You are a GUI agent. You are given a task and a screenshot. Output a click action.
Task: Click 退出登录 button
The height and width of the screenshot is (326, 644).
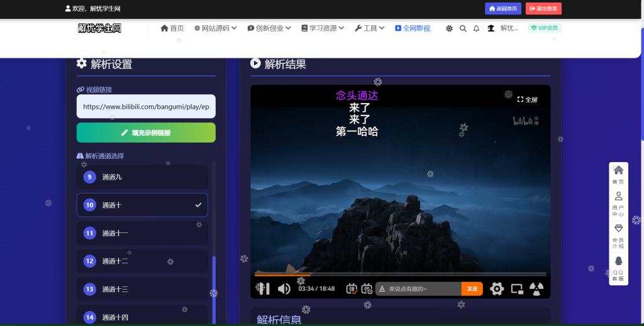click(543, 9)
